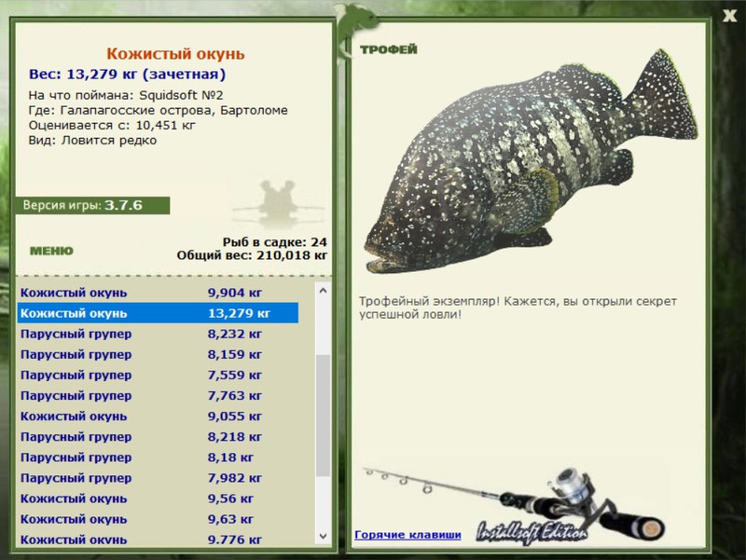The image size is (746, 560).
Task: Click the Общий вес: 210,018 кг total
Action: click(252, 255)
